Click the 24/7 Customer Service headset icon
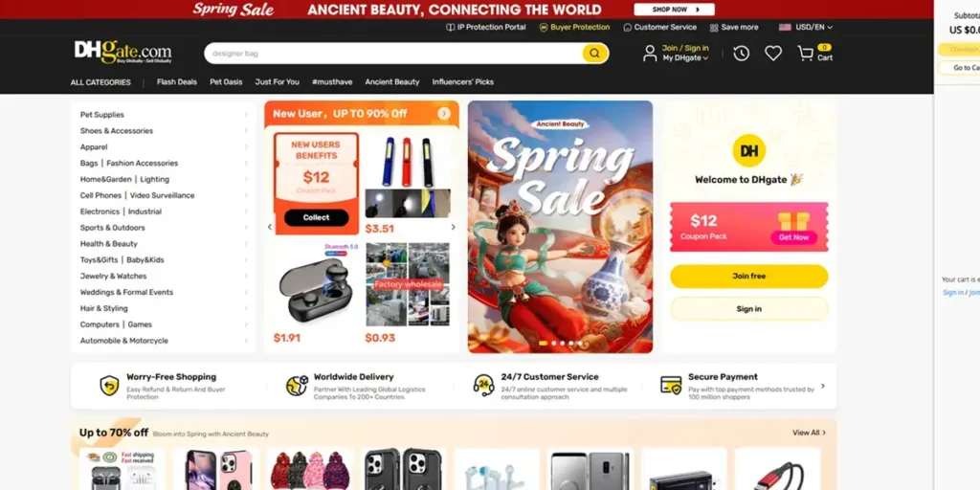Image resolution: width=980 pixels, height=490 pixels. point(483,385)
